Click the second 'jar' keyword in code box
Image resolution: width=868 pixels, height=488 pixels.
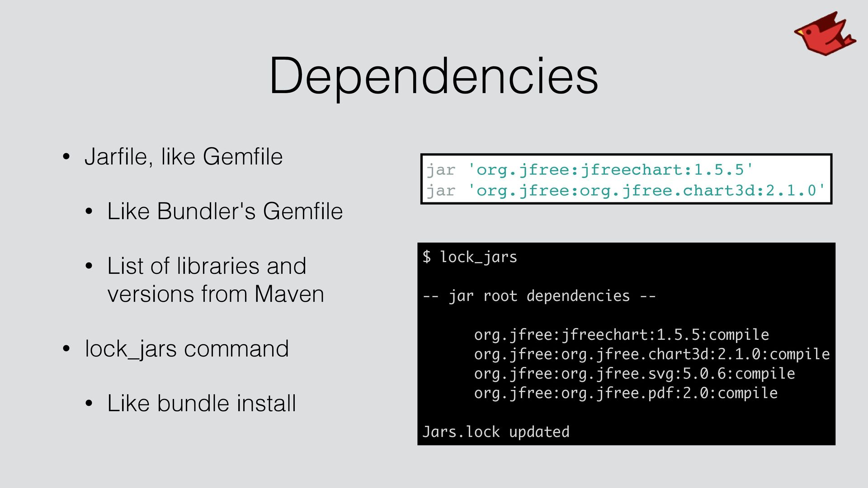pyautogui.click(x=441, y=191)
